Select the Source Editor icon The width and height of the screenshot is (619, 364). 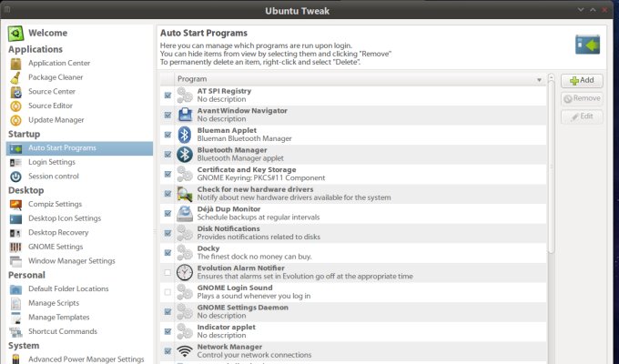coord(15,106)
